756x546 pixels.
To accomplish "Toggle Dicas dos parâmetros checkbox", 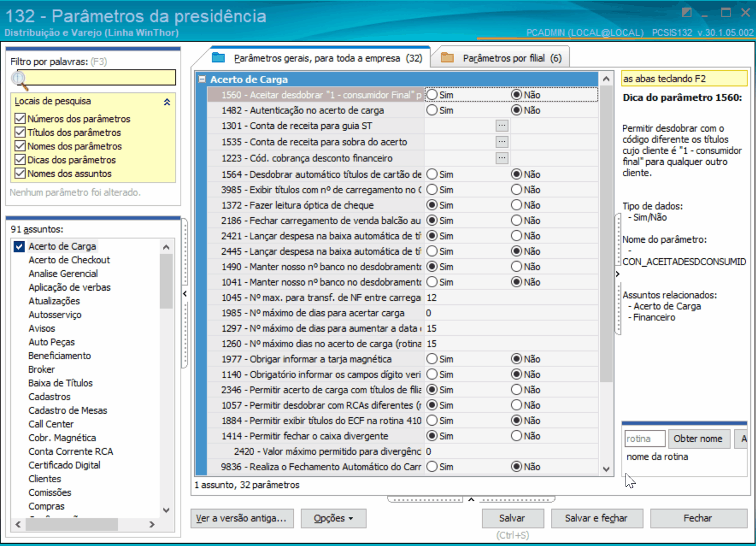I will pyautogui.click(x=20, y=160).
